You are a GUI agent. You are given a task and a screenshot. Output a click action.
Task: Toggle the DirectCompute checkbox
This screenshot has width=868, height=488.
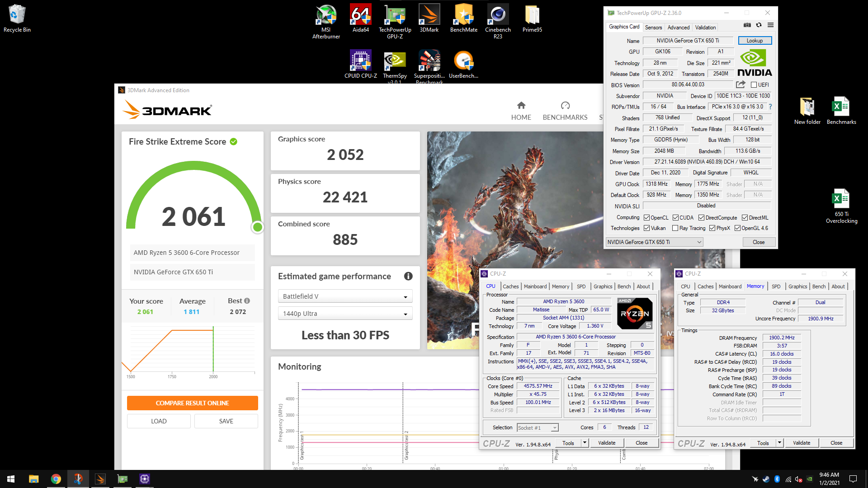[x=701, y=218]
